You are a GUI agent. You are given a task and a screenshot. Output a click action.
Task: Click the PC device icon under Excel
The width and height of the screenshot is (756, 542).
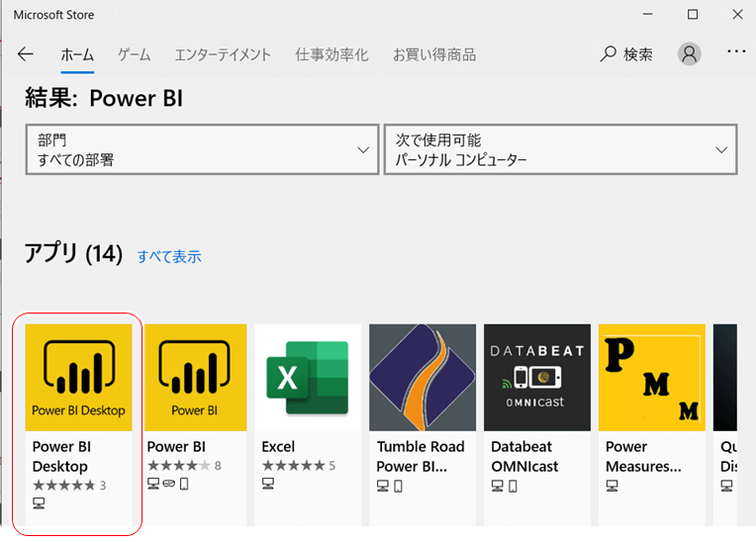coord(268,484)
